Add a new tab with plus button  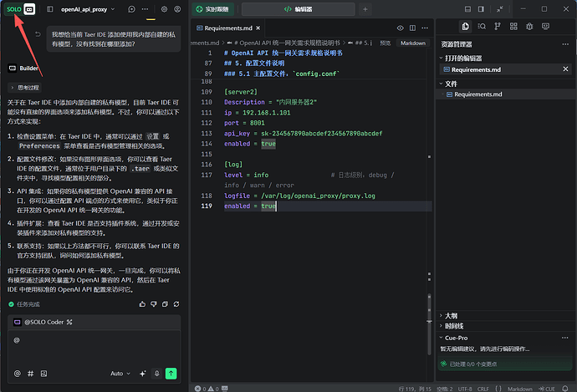(x=365, y=9)
